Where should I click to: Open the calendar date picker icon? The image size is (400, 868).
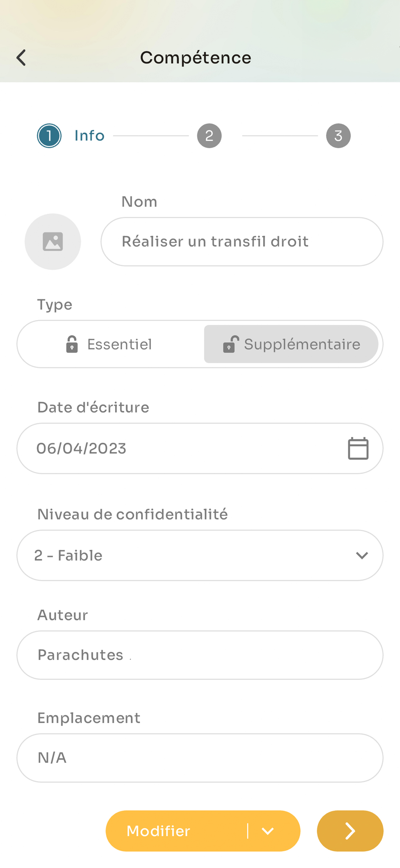point(358,449)
